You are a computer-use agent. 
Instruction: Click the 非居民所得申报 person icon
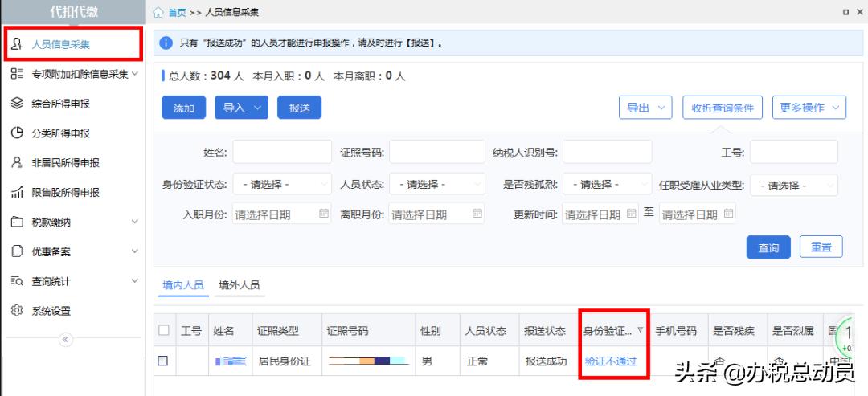[17, 162]
